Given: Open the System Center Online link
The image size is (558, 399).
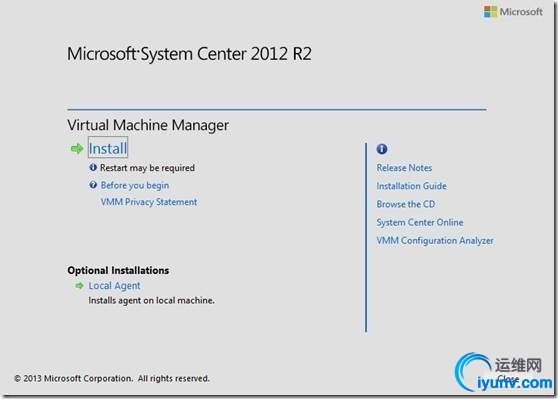Looking at the screenshot, I should (x=420, y=222).
